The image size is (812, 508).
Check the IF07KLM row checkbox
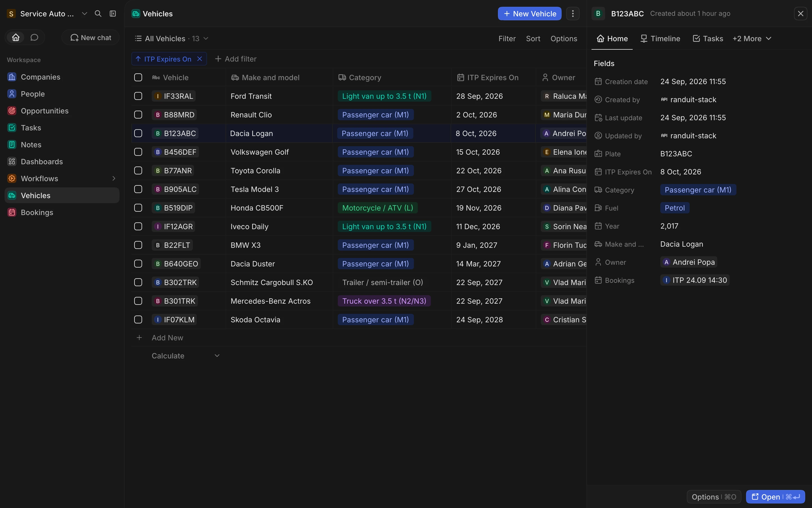(138, 320)
